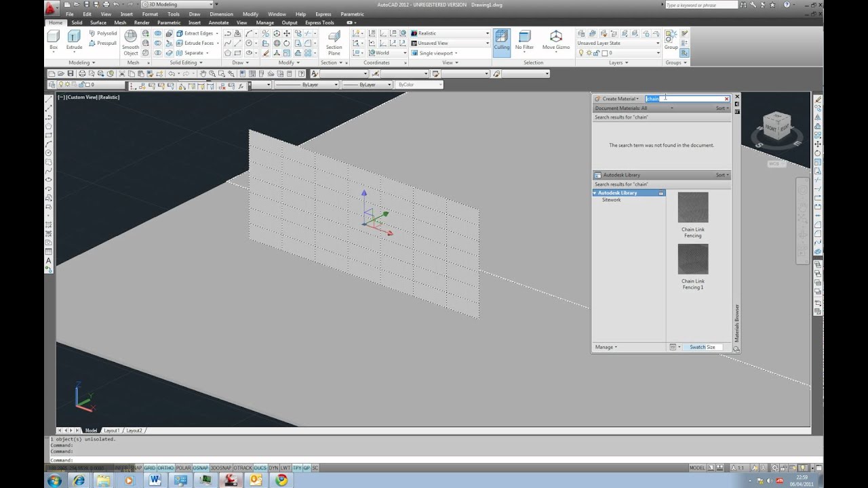Expand the Modeling panel flyout
This screenshot has height=488, width=868.
pos(81,62)
